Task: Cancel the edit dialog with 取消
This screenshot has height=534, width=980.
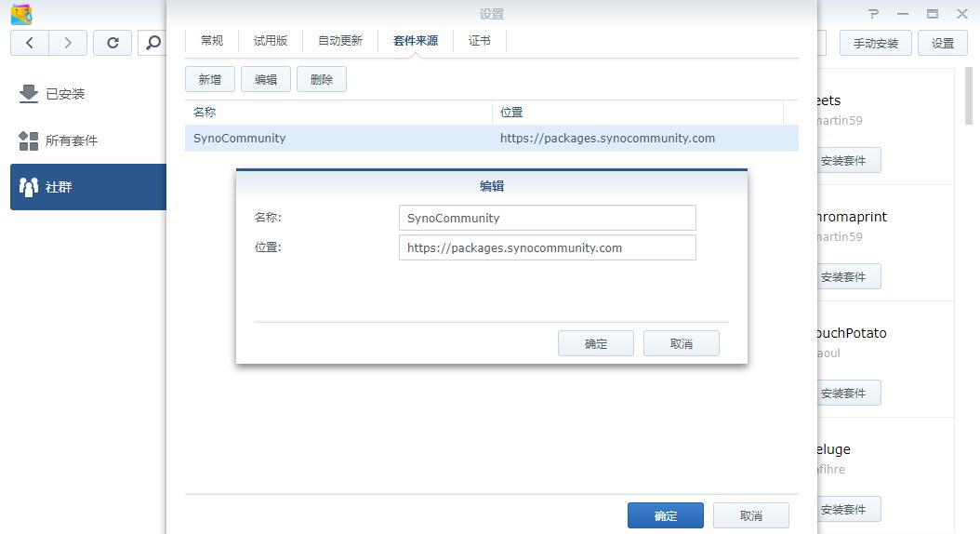Action: coord(682,343)
